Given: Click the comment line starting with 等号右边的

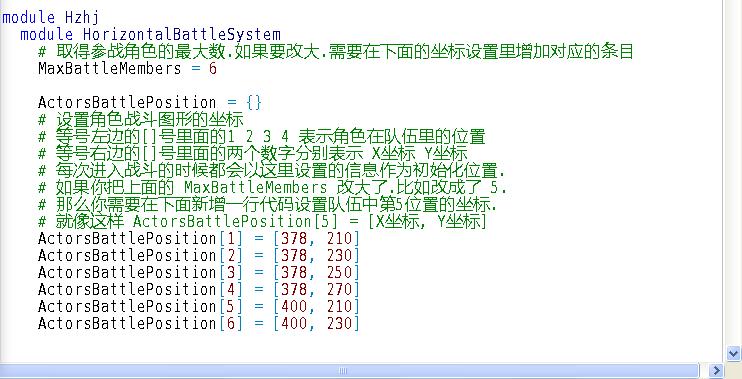Looking at the screenshot, I should (253, 154).
